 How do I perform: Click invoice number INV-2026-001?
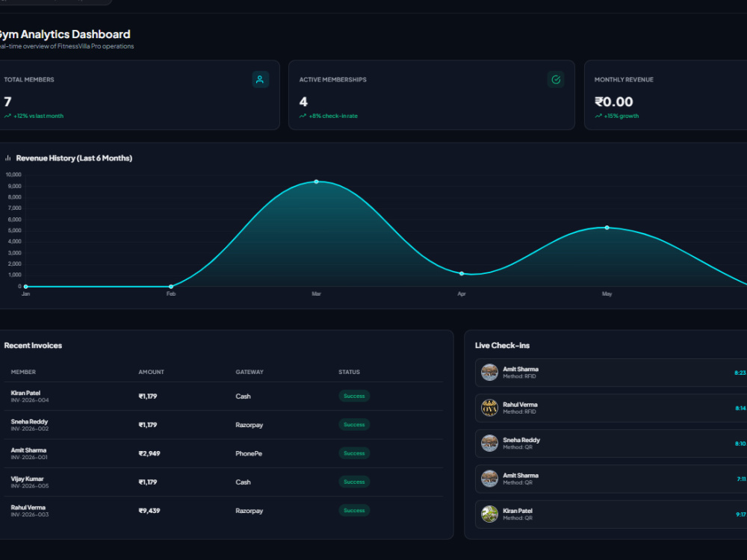tap(29, 457)
